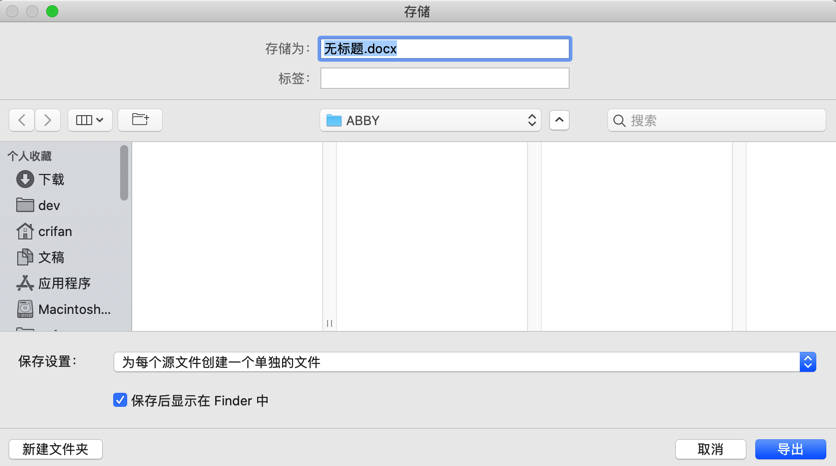Open the 保存设置 dropdown
Viewport: 836px width, 466px height.
coord(464,362)
